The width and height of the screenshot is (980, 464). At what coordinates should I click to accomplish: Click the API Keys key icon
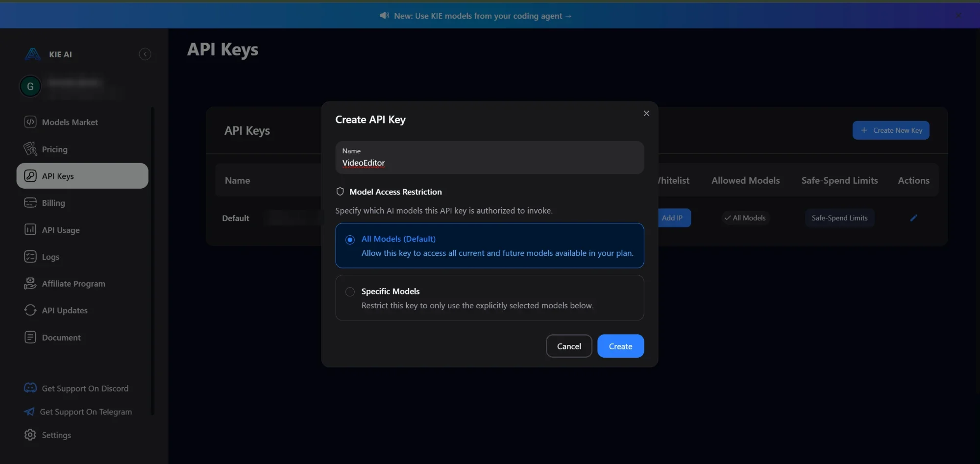point(30,176)
